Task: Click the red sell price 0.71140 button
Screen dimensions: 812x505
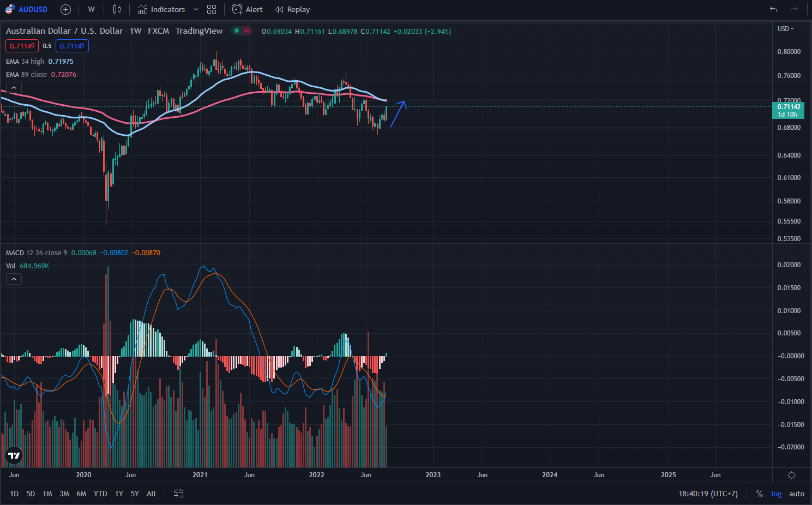Action: (22, 46)
